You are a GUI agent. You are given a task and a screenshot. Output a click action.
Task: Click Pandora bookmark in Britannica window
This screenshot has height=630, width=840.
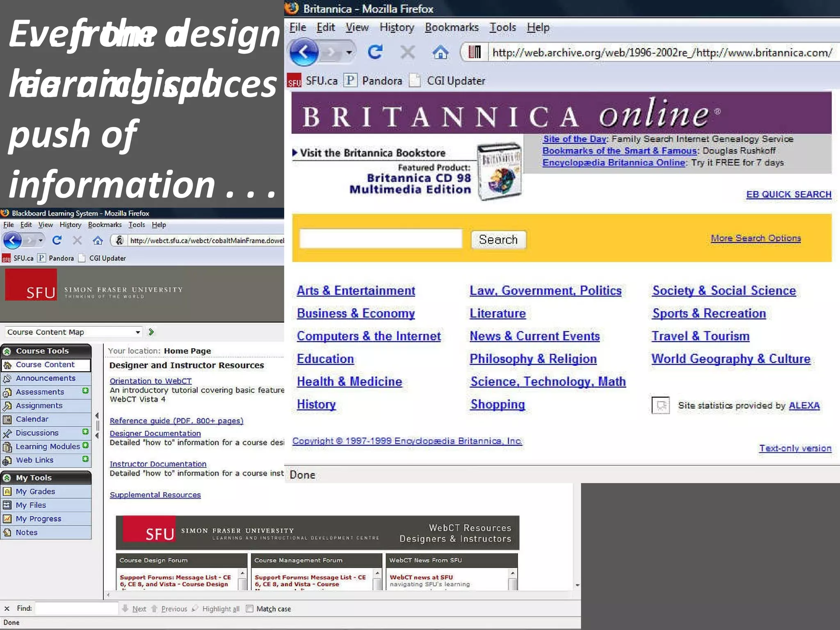click(x=373, y=81)
